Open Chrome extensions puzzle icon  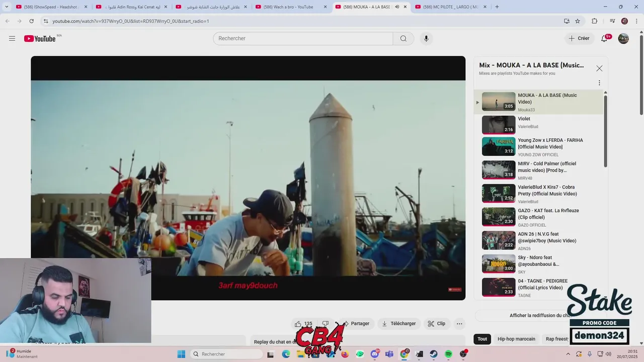coord(595,21)
